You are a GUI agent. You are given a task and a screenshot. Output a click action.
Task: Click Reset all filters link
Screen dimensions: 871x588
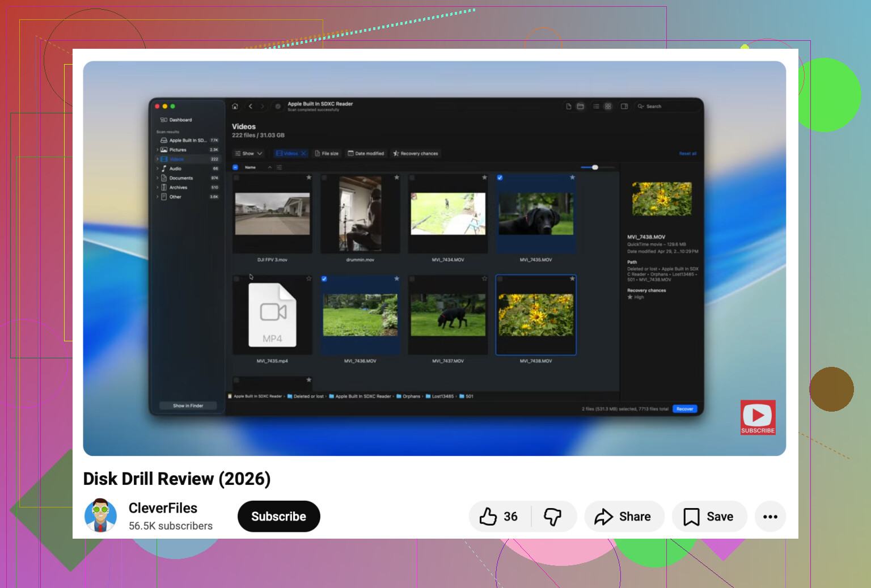coord(687,154)
